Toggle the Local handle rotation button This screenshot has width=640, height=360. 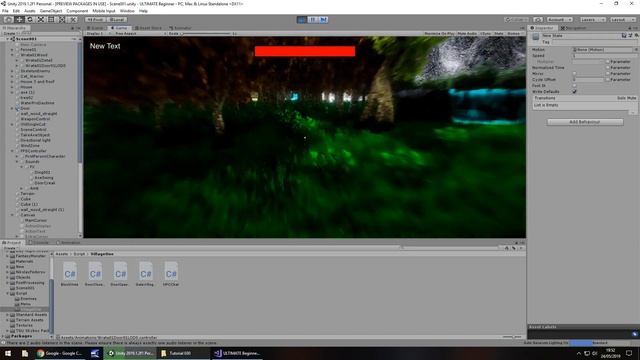coord(117,20)
